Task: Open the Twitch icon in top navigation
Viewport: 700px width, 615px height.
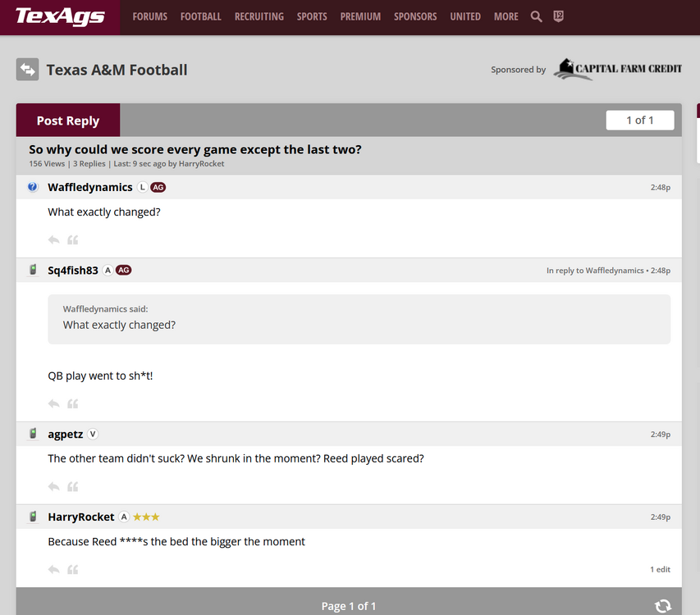Action: click(559, 16)
